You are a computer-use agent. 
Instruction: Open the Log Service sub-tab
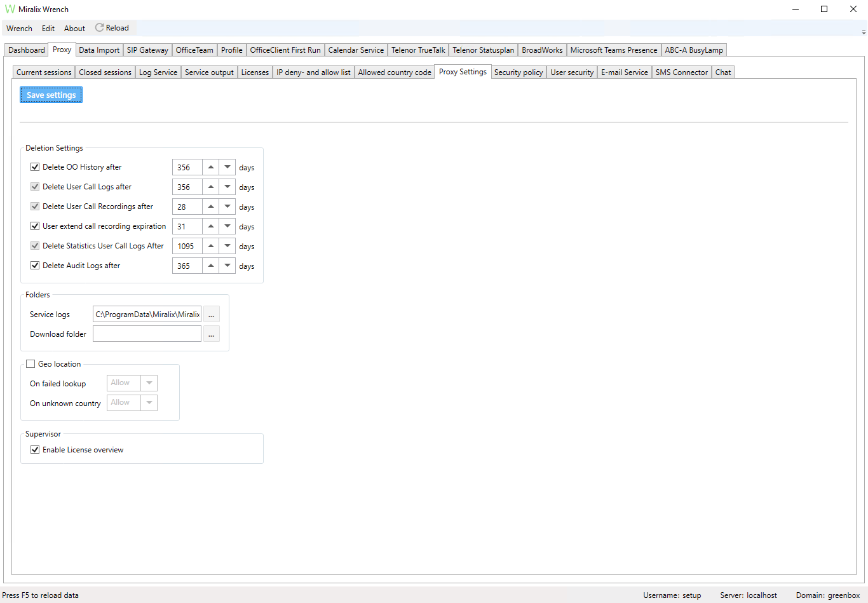coord(158,72)
